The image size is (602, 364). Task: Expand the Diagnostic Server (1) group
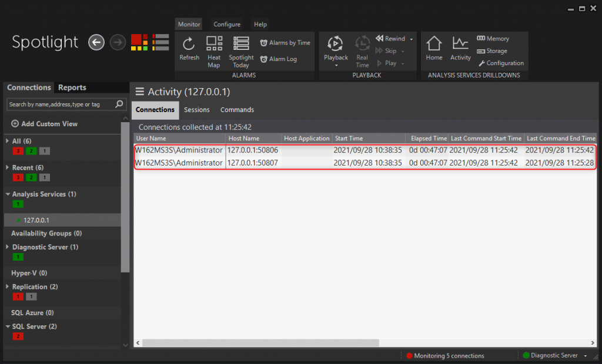(7, 247)
